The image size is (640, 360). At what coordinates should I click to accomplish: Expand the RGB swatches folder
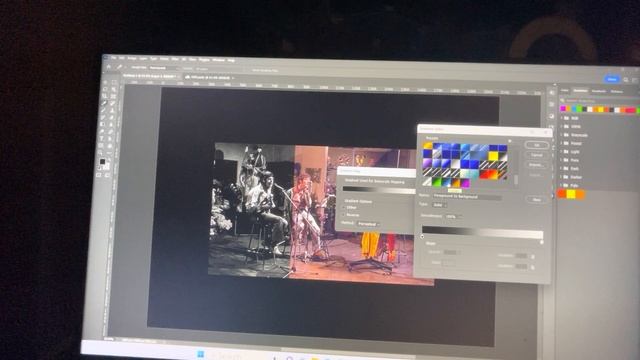[x=561, y=118]
